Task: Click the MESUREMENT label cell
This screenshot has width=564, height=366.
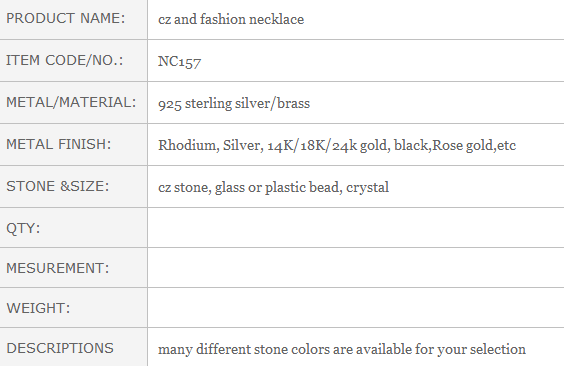Action: tap(73, 267)
